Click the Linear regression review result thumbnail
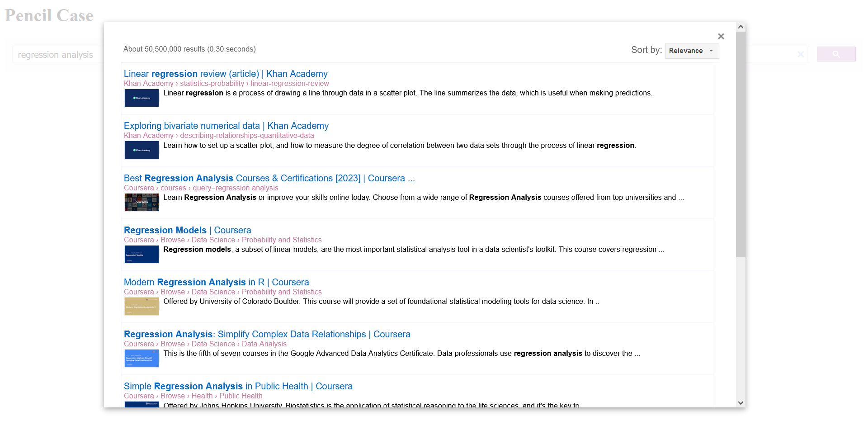868x435 pixels. (x=142, y=98)
